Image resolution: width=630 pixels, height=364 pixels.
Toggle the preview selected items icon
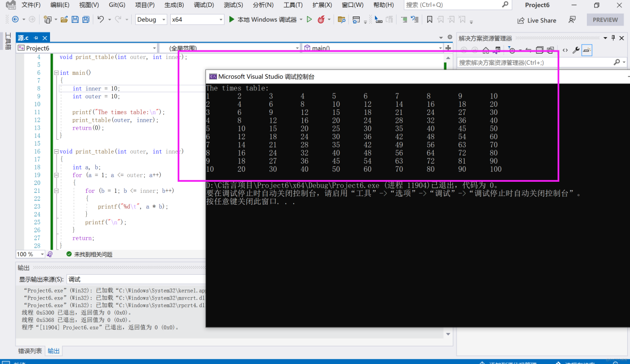[x=586, y=50]
